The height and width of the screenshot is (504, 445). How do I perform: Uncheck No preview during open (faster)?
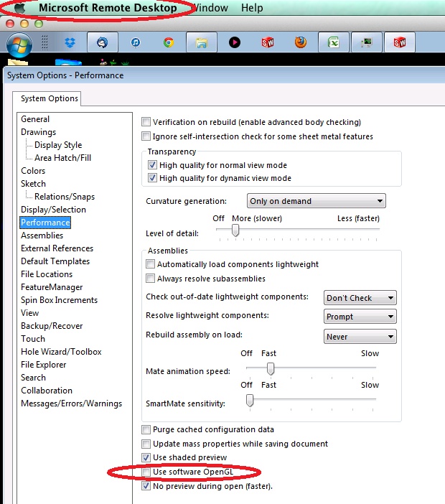click(146, 485)
